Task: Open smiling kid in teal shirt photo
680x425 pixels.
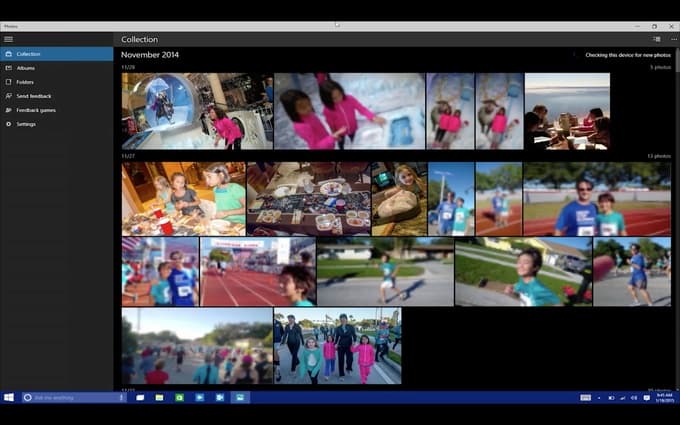Action: coord(523,271)
